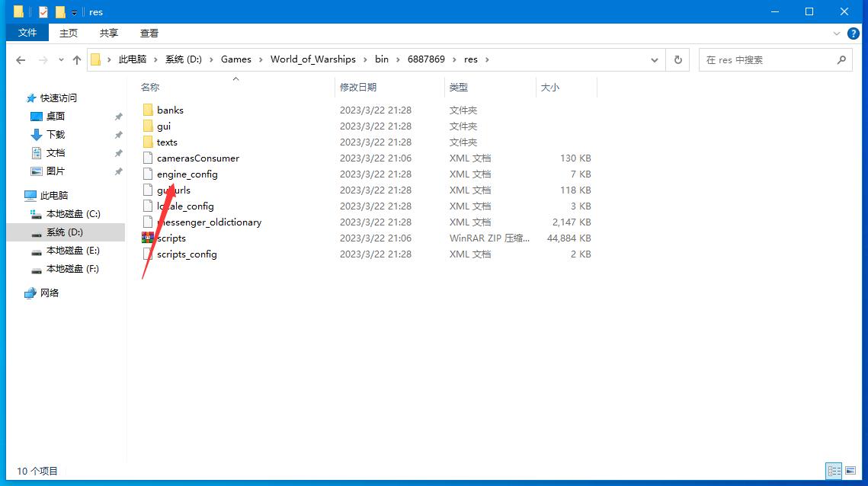
Task: Open the texts folder icon
Action: point(148,142)
